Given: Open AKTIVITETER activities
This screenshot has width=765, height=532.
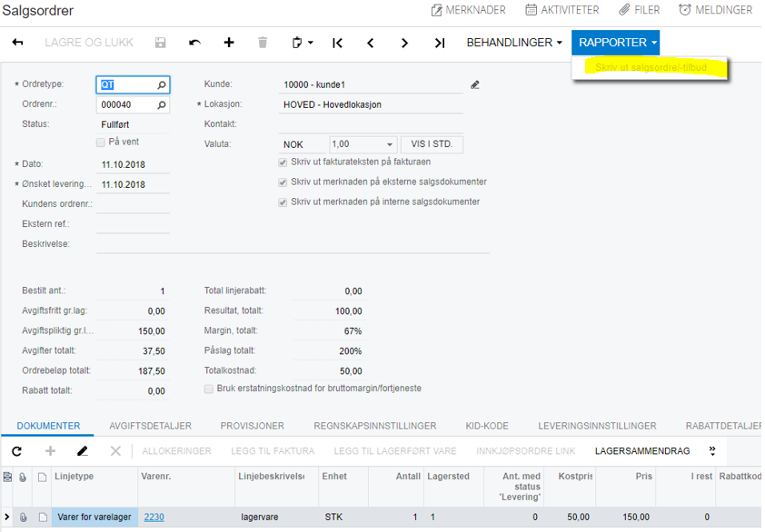Looking at the screenshot, I should pyautogui.click(x=562, y=10).
